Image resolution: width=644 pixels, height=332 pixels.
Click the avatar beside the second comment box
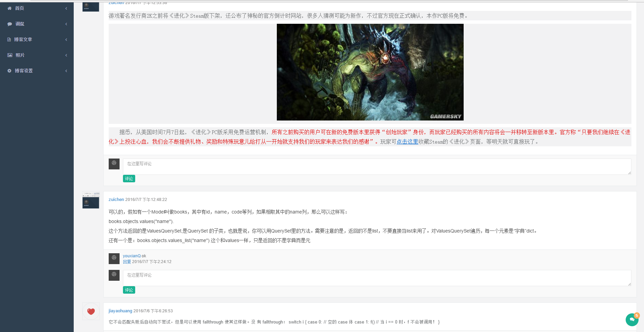coord(114,275)
